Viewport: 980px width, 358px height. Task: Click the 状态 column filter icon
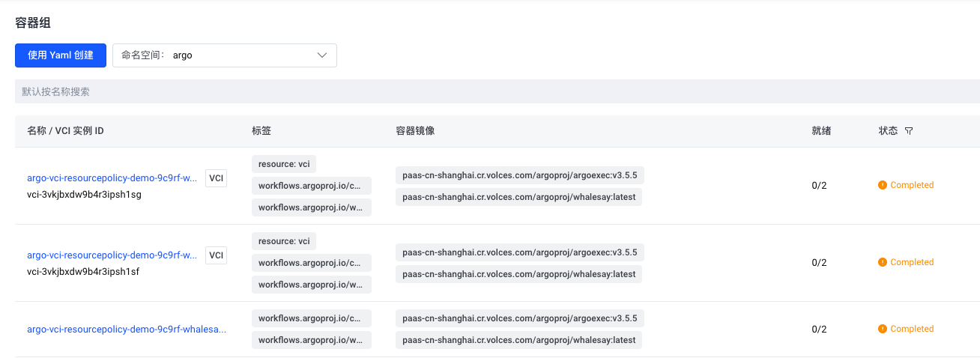(x=909, y=131)
